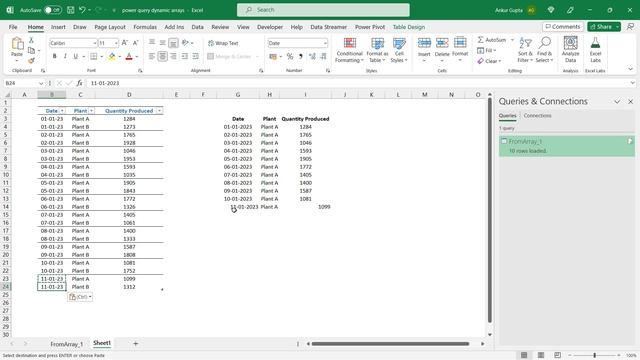Switch to the Insert tab
The image size is (640, 360).
pyautogui.click(x=58, y=27)
